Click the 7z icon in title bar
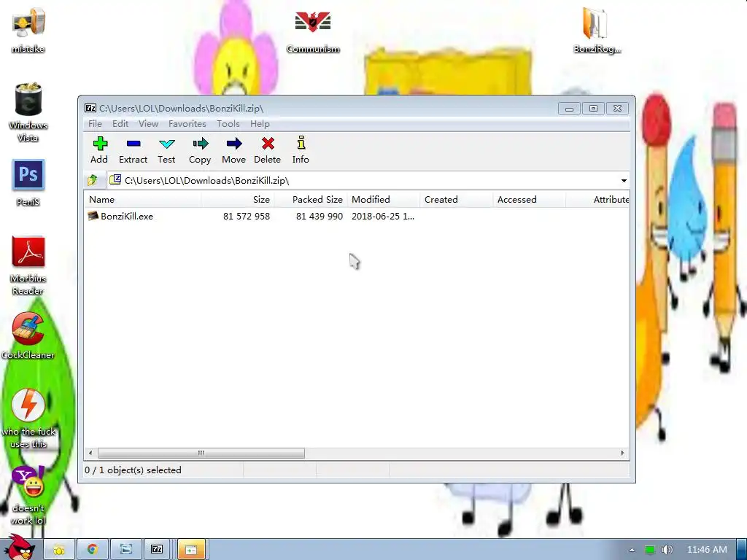The image size is (747, 560). point(90,108)
